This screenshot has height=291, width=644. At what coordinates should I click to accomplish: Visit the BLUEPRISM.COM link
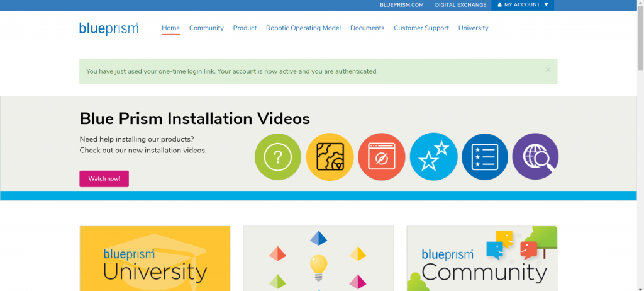pyautogui.click(x=402, y=5)
